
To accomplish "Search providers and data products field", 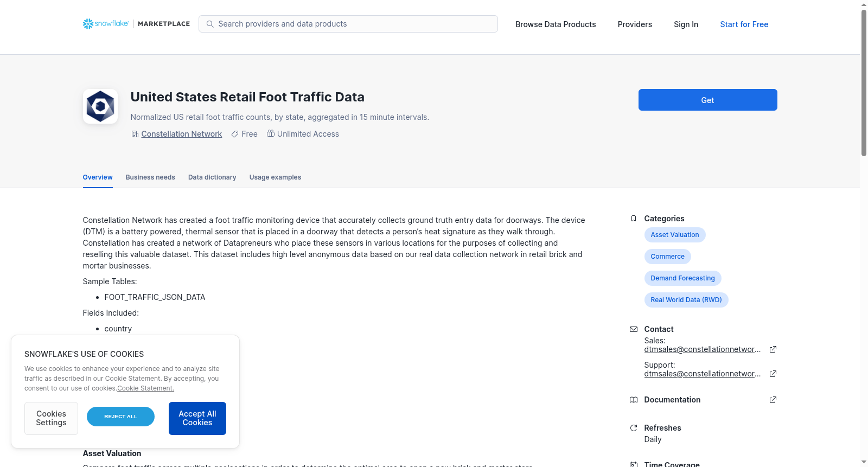I will (x=348, y=24).
